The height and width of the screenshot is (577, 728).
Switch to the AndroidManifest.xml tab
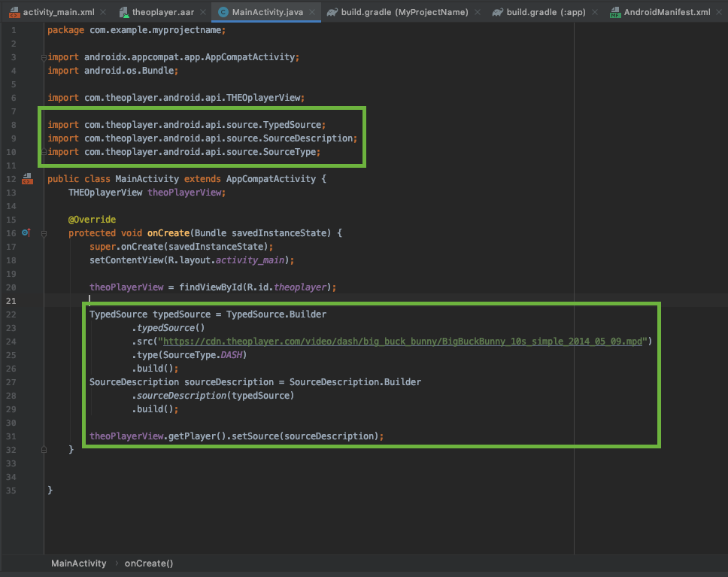click(x=668, y=12)
